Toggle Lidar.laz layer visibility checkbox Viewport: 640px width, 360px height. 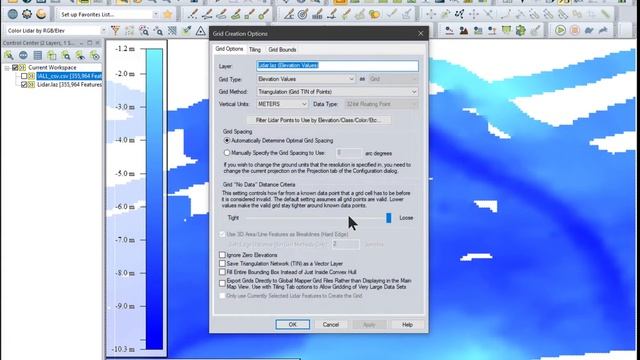click(24, 84)
